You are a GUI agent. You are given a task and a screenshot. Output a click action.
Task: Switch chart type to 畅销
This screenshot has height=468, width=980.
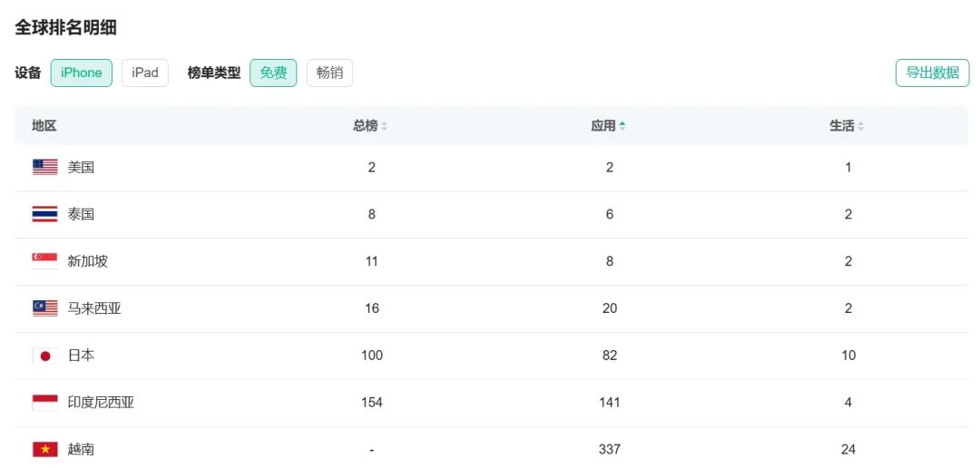click(x=329, y=73)
